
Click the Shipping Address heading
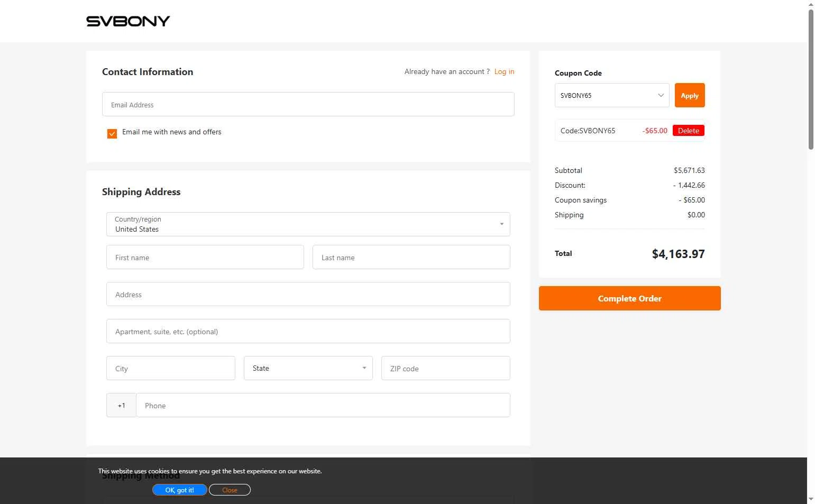[141, 192]
